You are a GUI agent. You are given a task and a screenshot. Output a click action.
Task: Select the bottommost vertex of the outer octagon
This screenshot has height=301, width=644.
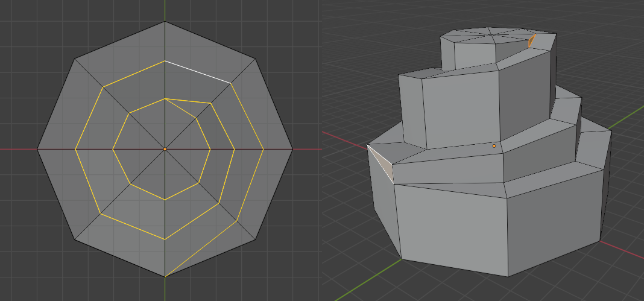[x=165, y=276]
